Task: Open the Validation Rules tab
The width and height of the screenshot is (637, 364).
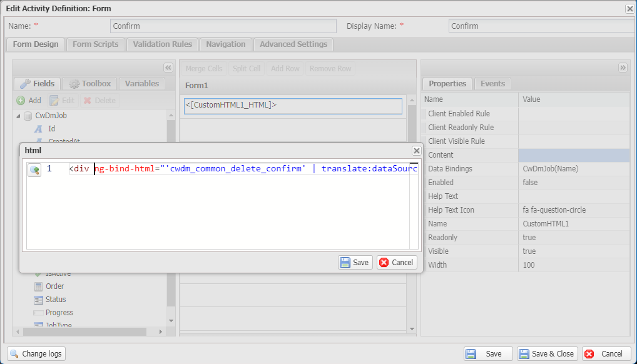Action: point(162,44)
